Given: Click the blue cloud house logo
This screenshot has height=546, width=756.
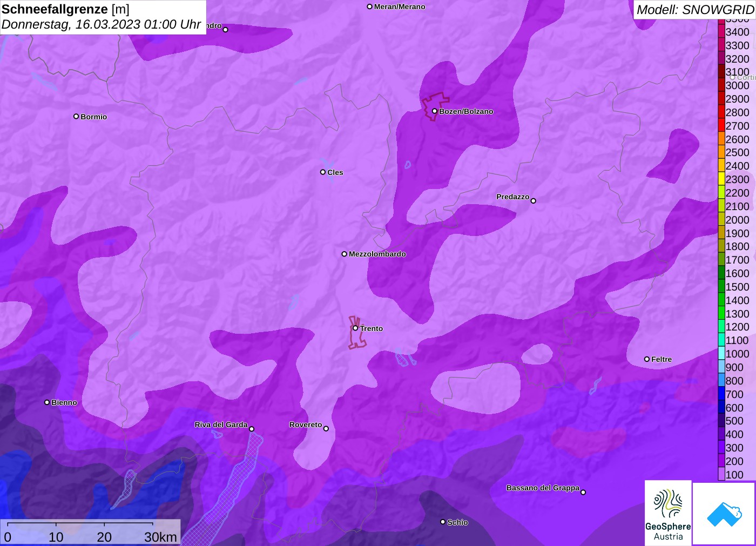Looking at the screenshot, I should pyautogui.click(x=724, y=514).
